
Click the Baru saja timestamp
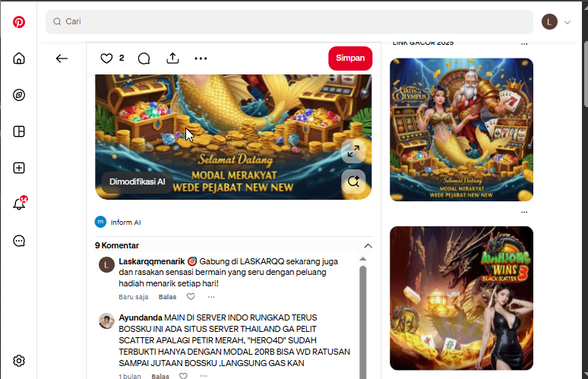(x=134, y=296)
